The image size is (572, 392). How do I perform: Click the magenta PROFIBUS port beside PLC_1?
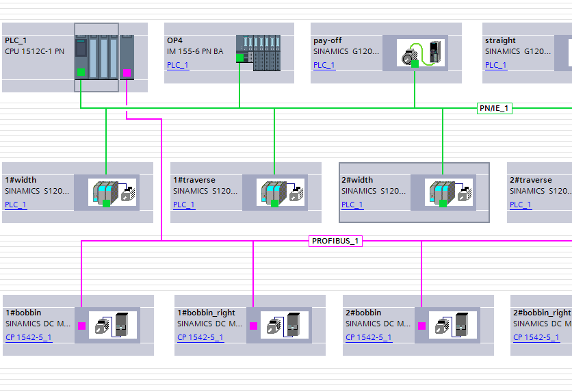(127, 73)
